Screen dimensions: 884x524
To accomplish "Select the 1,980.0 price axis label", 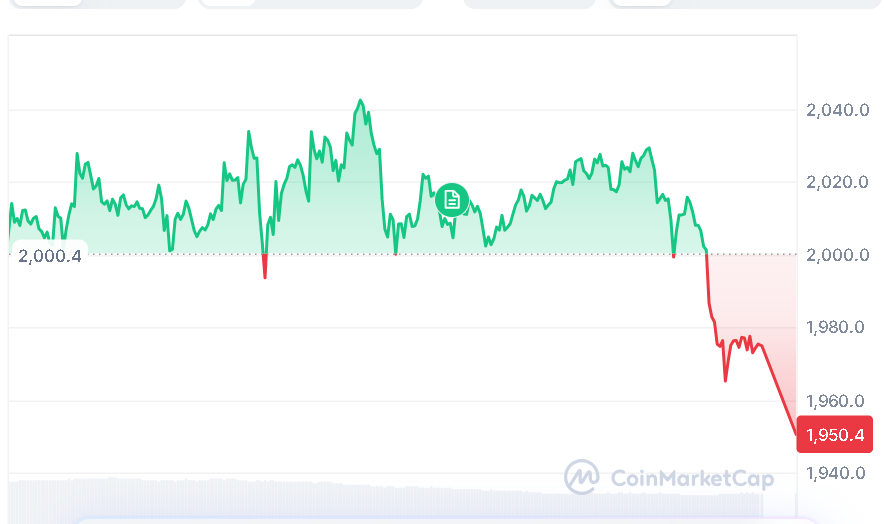I will [x=836, y=328].
